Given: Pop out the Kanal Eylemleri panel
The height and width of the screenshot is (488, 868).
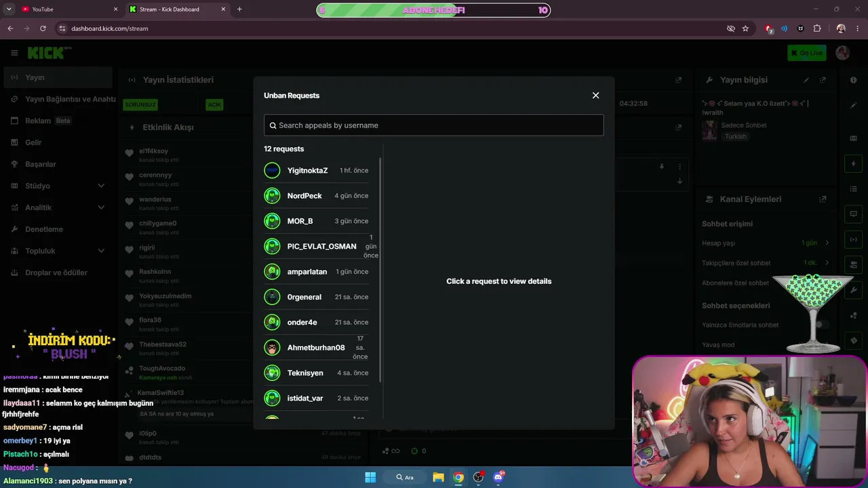Looking at the screenshot, I should coord(823,199).
